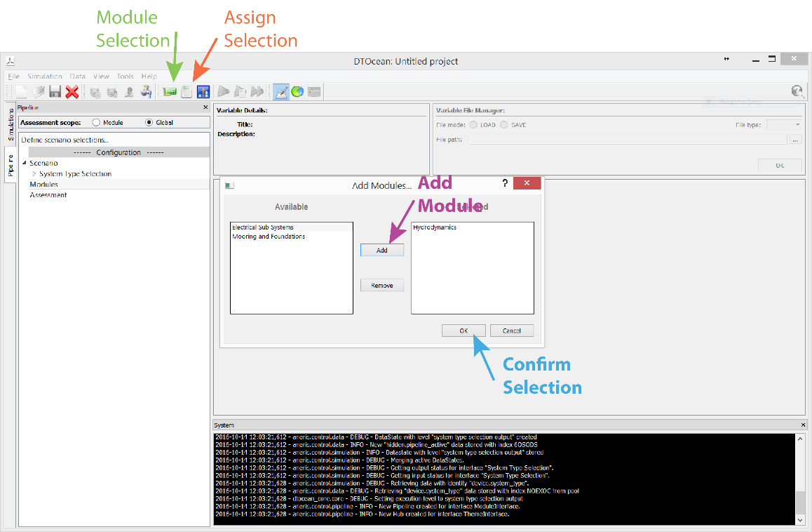812x532 pixels.
Task: Click the Module Selection toolbar icon
Action: coord(169,91)
